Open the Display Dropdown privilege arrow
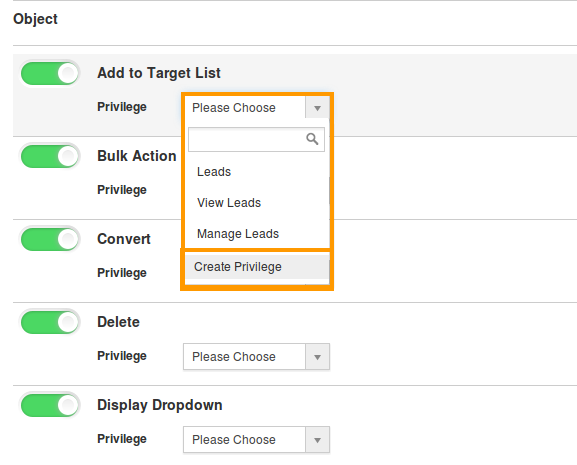The image size is (577, 465). tap(317, 440)
